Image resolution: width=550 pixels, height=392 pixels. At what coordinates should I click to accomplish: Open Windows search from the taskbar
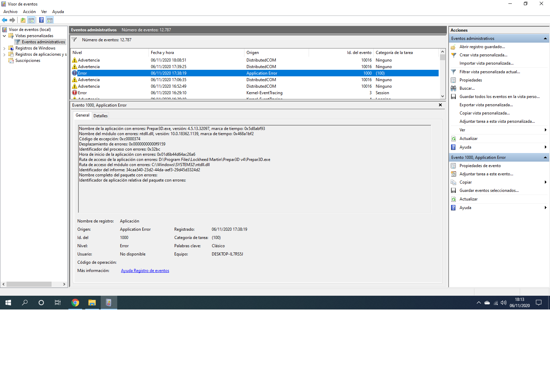coord(25,303)
